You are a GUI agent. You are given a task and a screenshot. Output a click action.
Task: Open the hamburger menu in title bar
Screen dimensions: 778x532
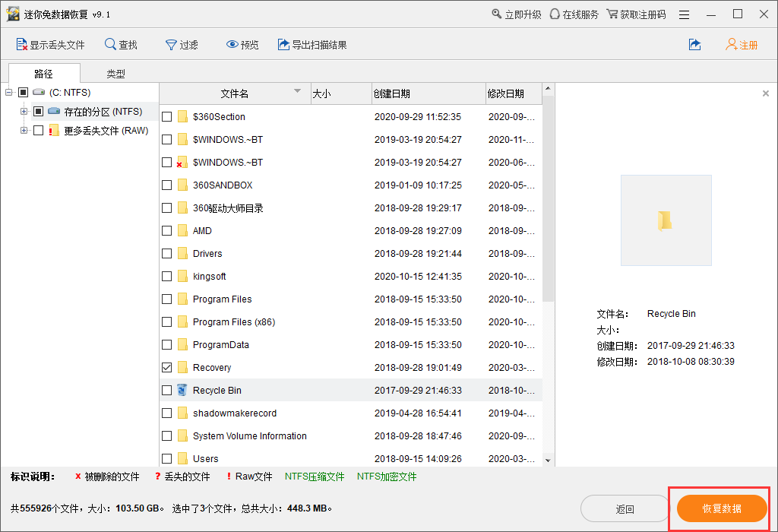click(684, 15)
